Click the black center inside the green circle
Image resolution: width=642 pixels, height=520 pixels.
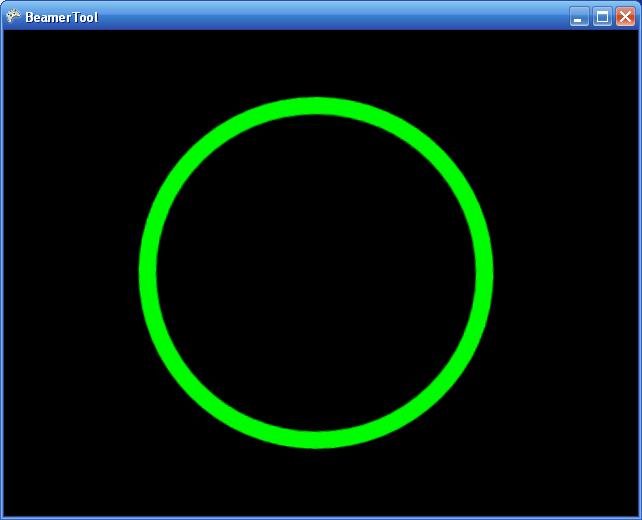(x=316, y=272)
